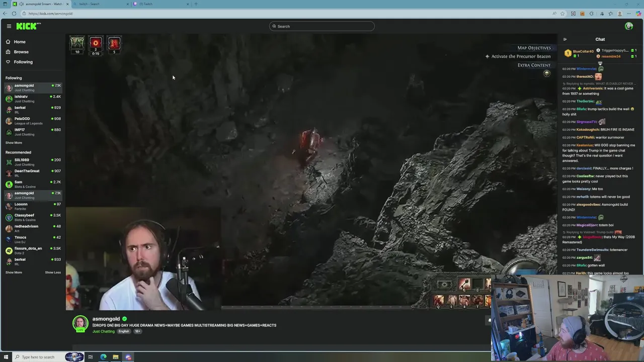Open redheadvixen Art channel

pyautogui.click(x=33, y=228)
